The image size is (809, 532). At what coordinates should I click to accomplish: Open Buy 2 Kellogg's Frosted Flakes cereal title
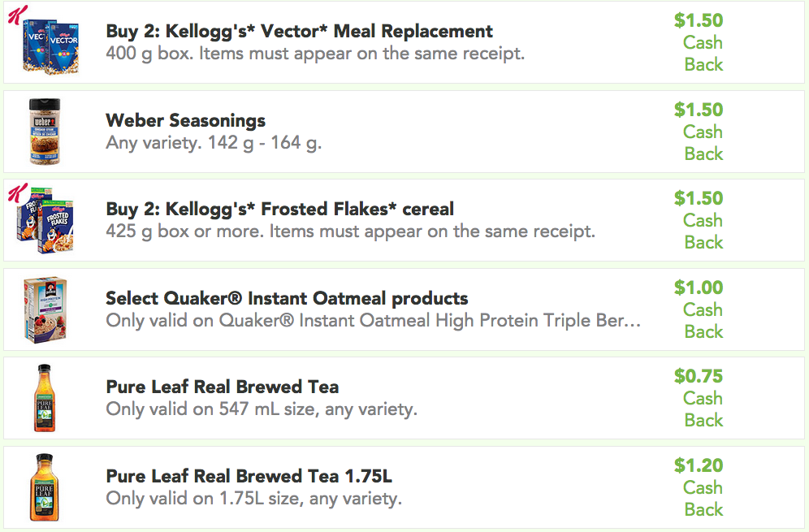279,210
